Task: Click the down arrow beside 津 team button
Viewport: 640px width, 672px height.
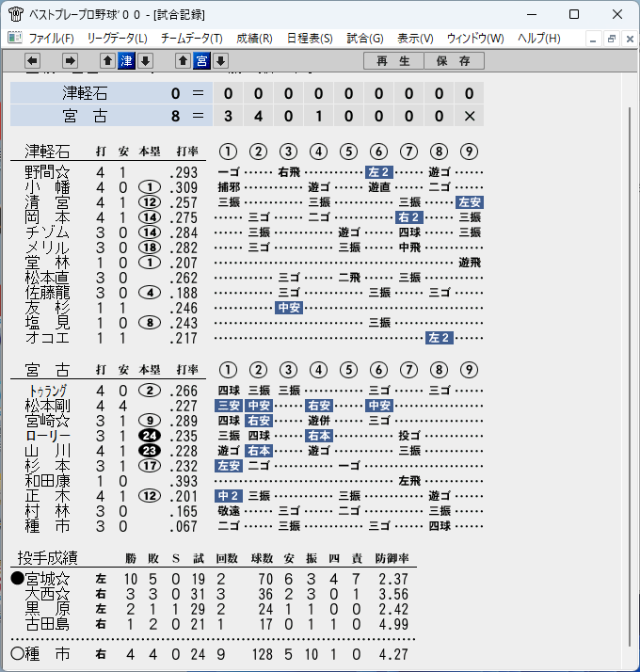Action: point(145,61)
